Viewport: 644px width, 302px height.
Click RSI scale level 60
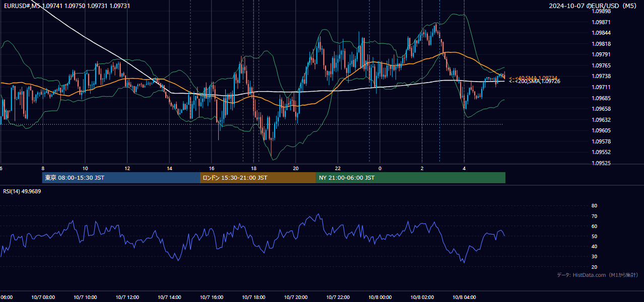pyautogui.click(x=595, y=226)
